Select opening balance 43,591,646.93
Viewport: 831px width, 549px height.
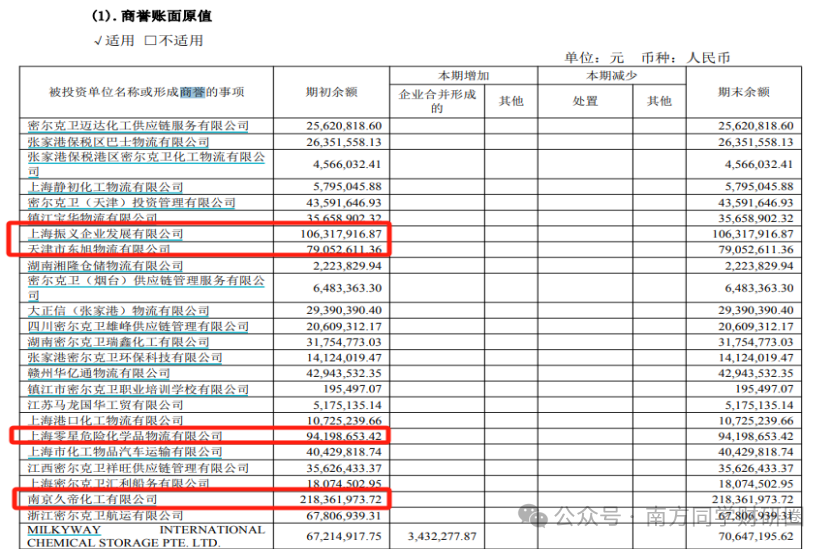click(344, 202)
